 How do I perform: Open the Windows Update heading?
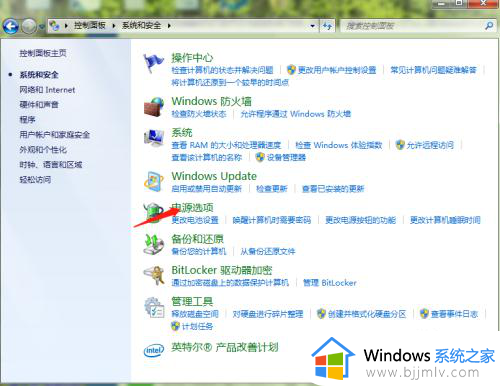tap(214, 176)
